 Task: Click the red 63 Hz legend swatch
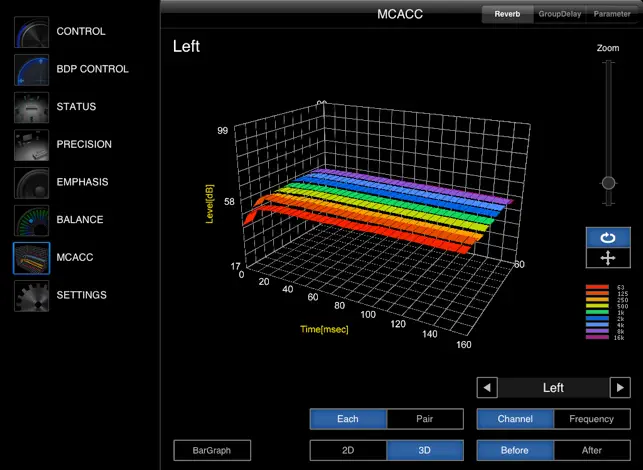597,287
